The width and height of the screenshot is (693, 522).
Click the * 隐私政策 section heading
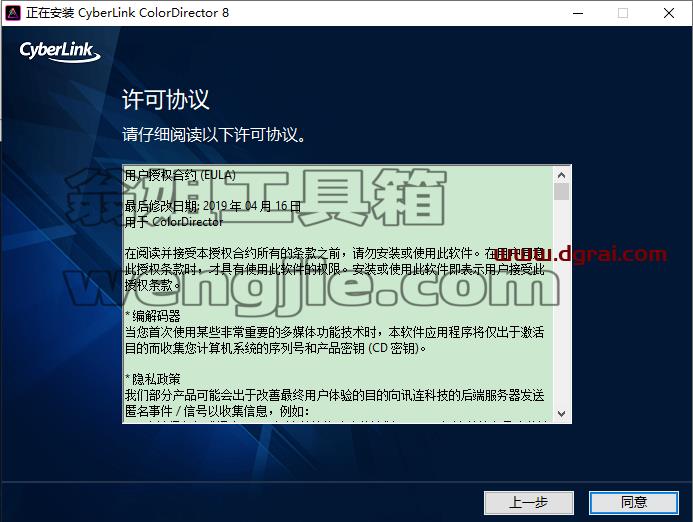(x=153, y=379)
